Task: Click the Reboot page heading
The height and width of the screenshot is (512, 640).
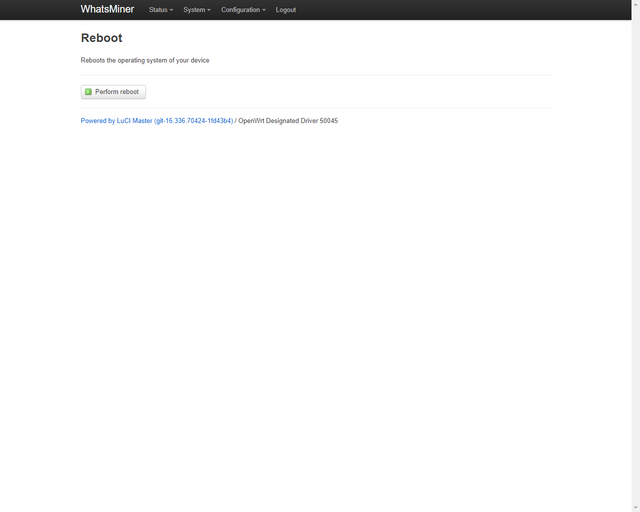Action: pyautogui.click(x=102, y=38)
